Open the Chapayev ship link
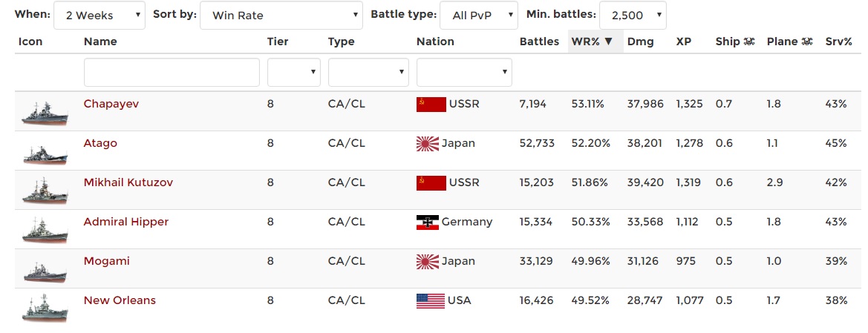Screen dimensions: 868x333 (111, 104)
